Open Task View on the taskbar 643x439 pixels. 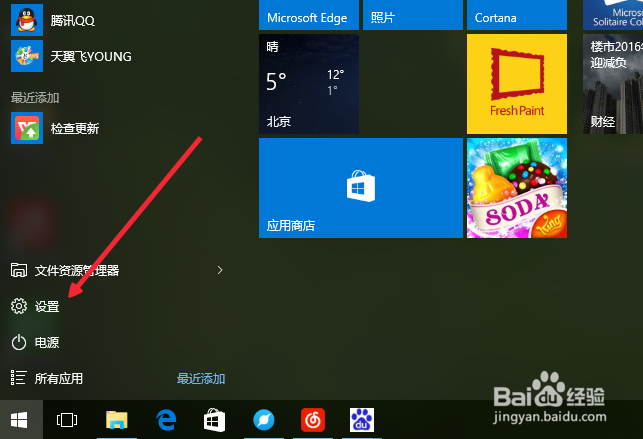coord(67,420)
